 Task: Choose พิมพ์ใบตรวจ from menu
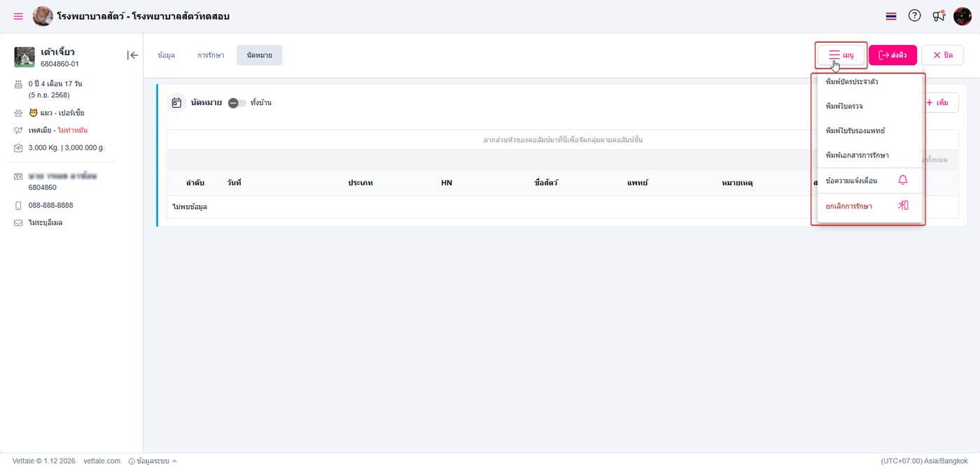[x=870, y=106]
